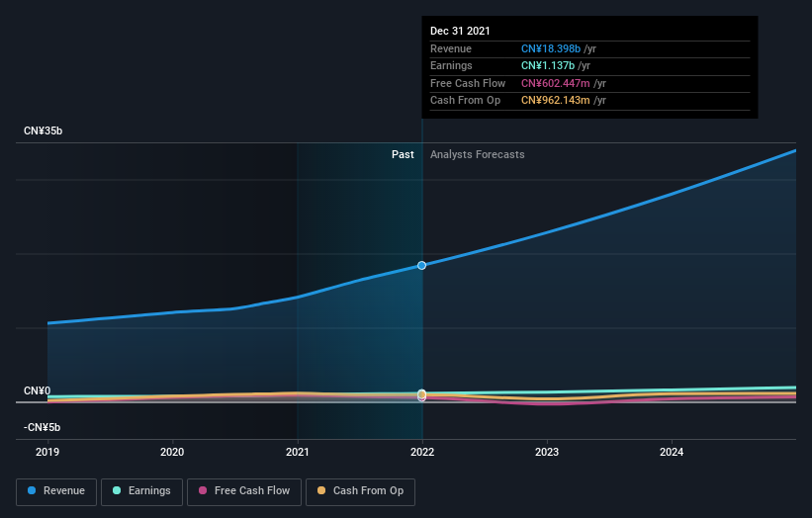Click the 2023 x-axis label

pos(547,452)
